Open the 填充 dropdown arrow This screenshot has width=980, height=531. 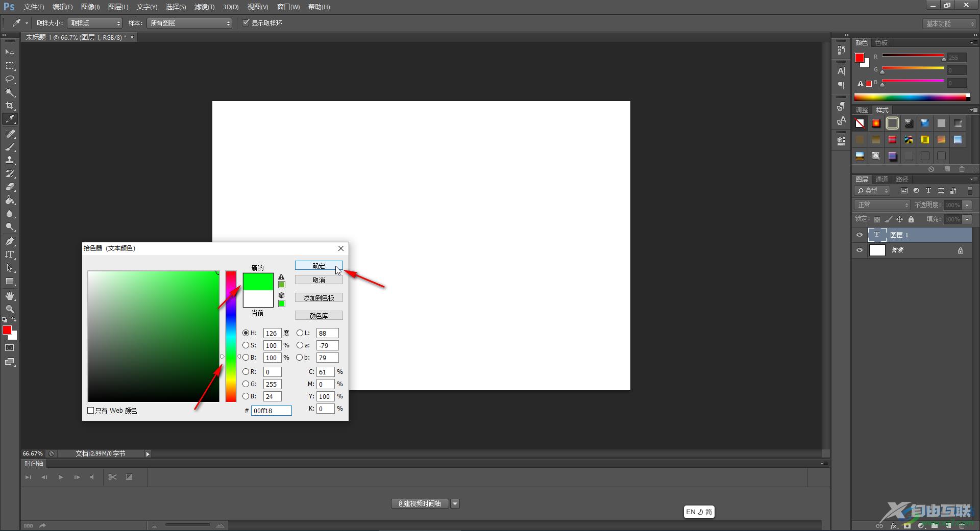[967, 219]
